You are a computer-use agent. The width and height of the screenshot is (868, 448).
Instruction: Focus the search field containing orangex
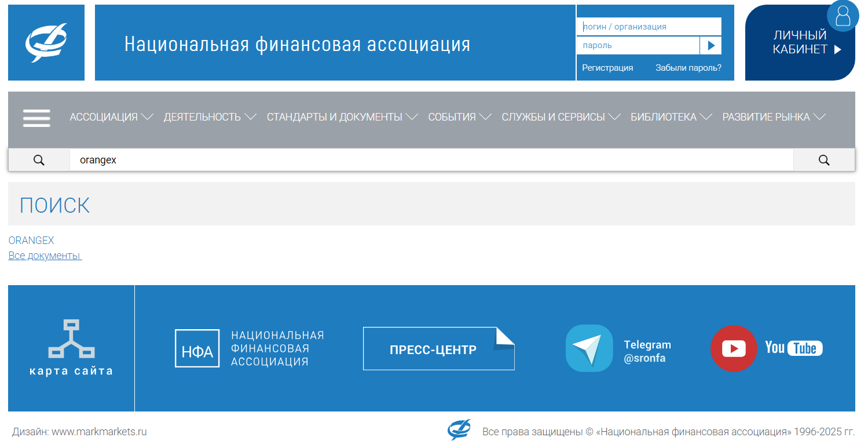[431, 160]
